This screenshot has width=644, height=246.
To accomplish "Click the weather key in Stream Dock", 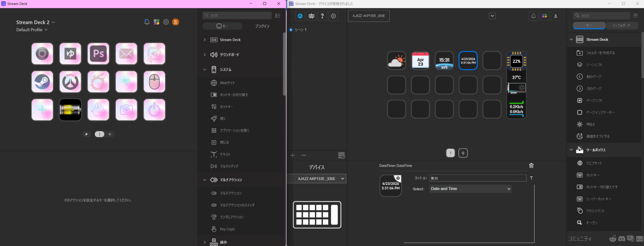I will point(396,61).
